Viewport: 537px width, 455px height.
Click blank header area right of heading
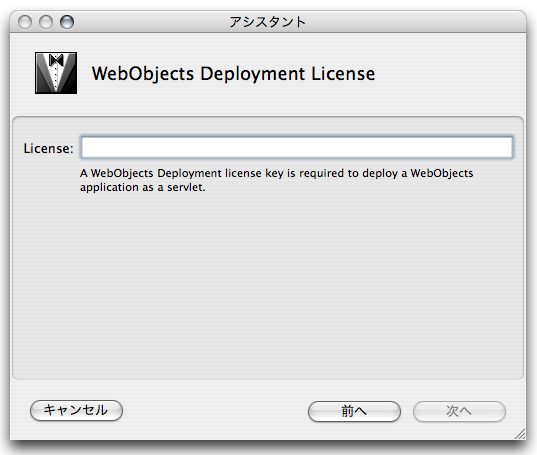coord(449,74)
